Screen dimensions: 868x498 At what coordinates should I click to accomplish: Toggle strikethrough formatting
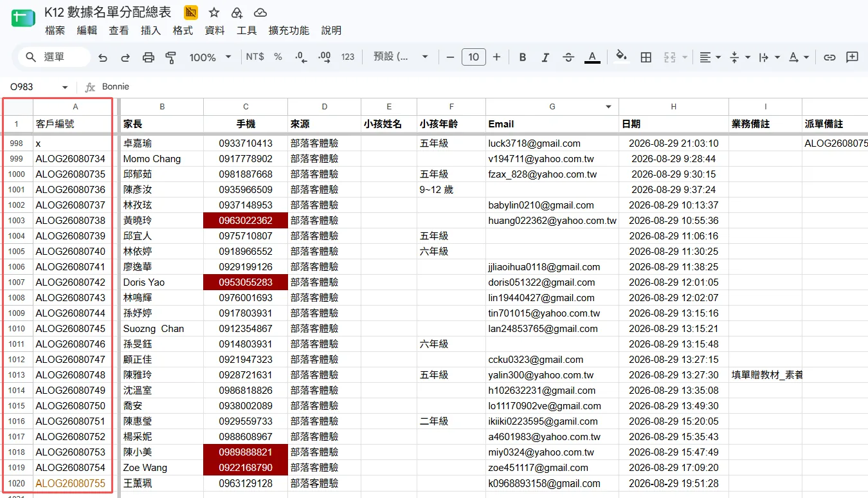(x=568, y=57)
